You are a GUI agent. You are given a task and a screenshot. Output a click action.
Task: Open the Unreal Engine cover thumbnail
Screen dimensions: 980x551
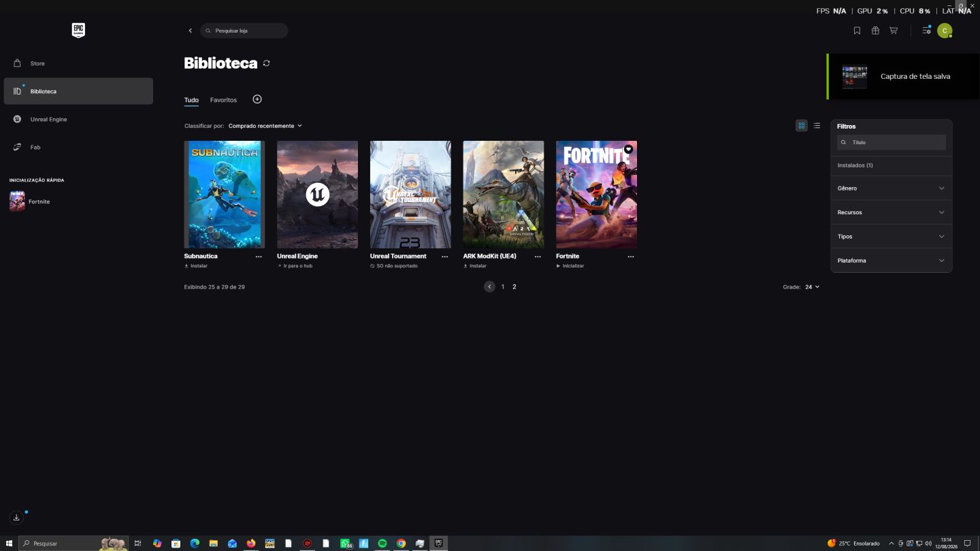[x=317, y=195]
